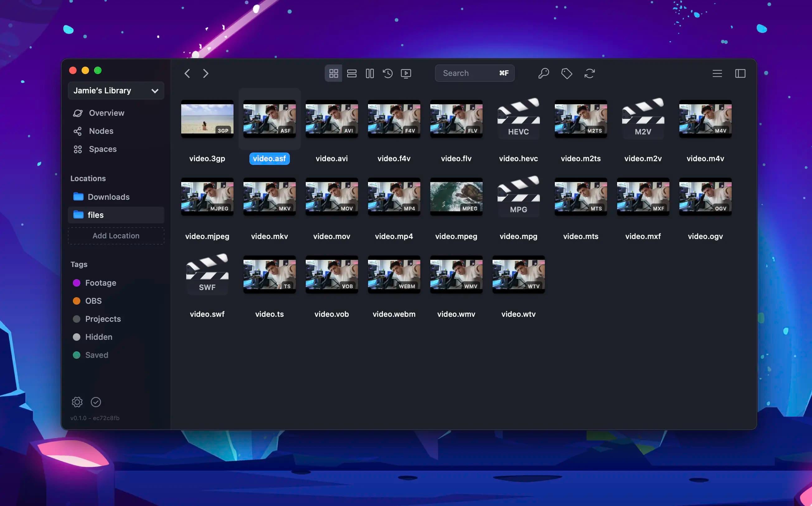This screenshot has width=812, height=506.
Task: Select the video.mjpeg thumbnail
Action: [x=207, y=197]
